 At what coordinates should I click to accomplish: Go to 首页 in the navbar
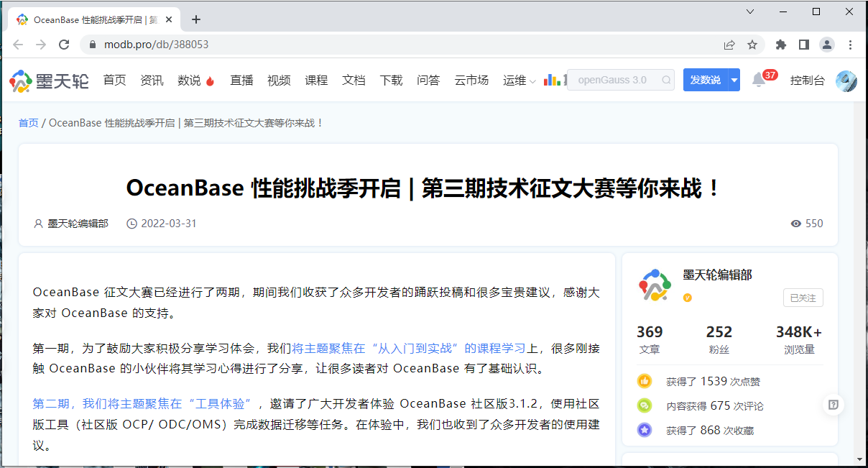click(x=114, y=81)
